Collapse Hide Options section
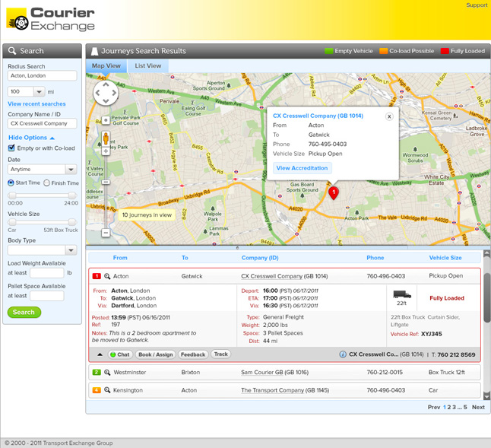Viewport: 491px width, 448px height. [x=31, y=138]
